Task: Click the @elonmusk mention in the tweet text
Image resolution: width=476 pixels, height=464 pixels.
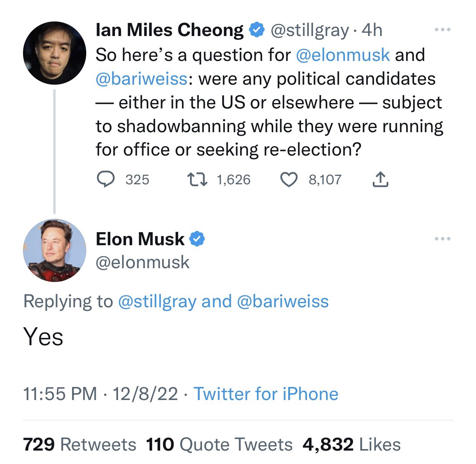Action: pyautogui.click(x=343, y=55)
